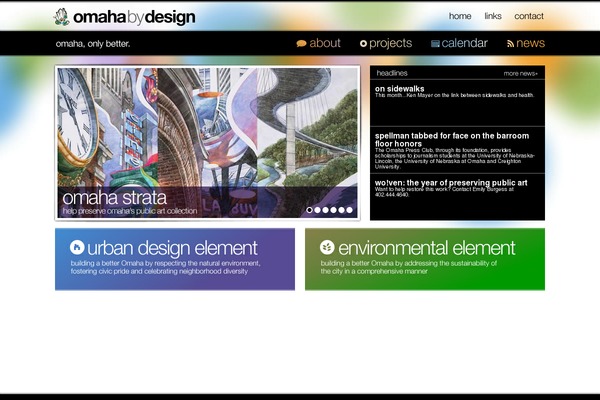Click the omahabydesign wordmark
600x400 pixels.
pos(134,17)
